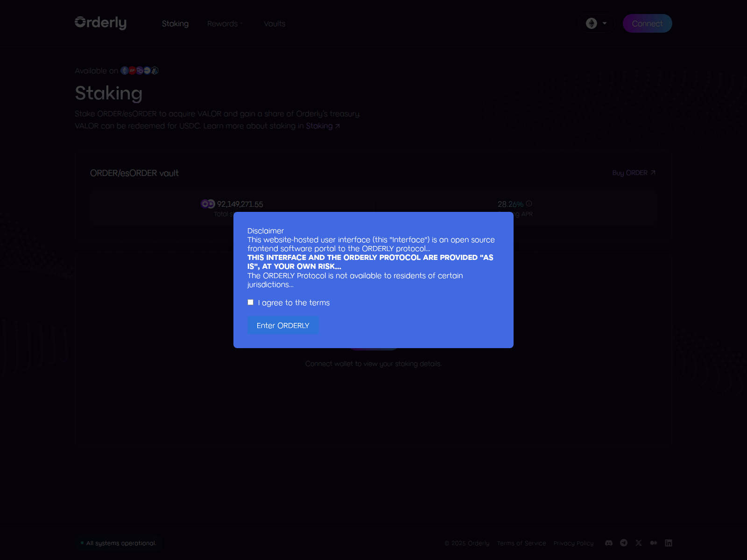Click the Arbitrum chain icon
The height and width of the screenshot is (560, 747).
[155, 70]
